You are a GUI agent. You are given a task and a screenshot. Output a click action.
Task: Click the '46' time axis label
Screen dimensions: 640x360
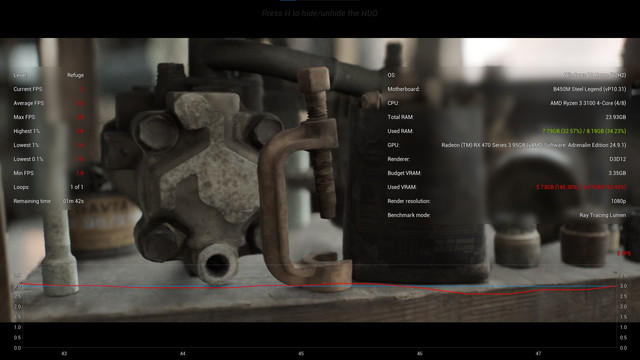click(x=420, y=353)
